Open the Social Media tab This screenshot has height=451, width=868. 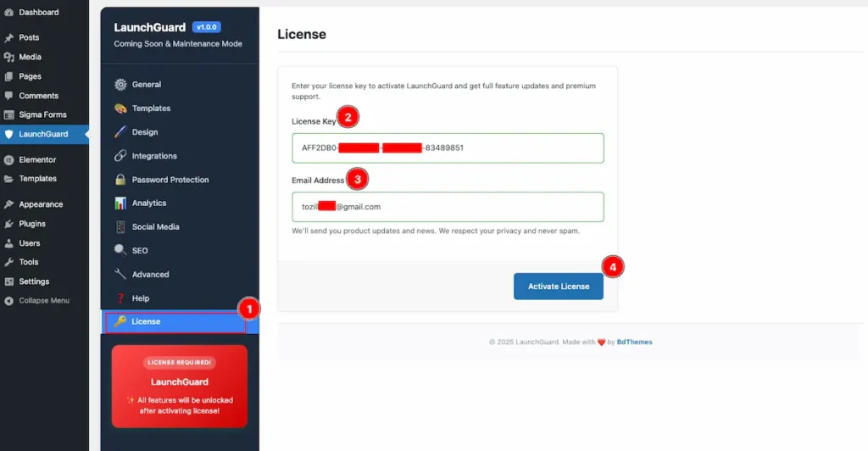coord(180,227)
